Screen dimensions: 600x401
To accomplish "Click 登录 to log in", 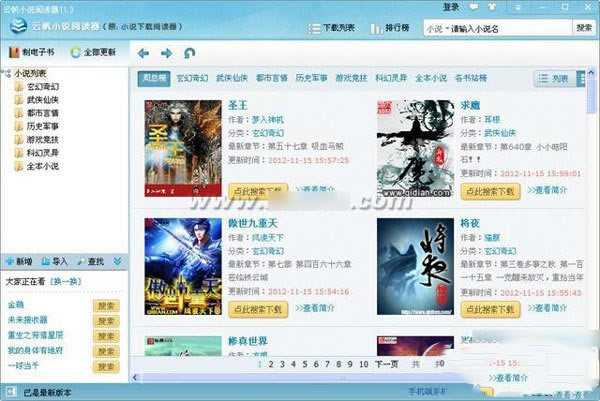I will click(450, 7).
